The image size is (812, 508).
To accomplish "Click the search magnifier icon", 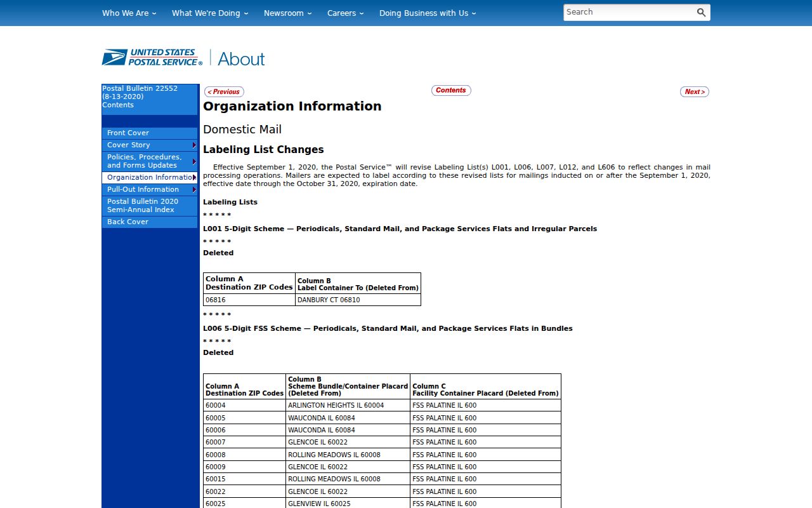I will (x=701, y=13).
